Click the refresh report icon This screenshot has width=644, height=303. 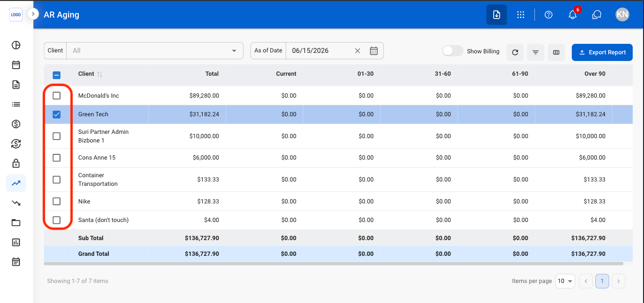515,52
